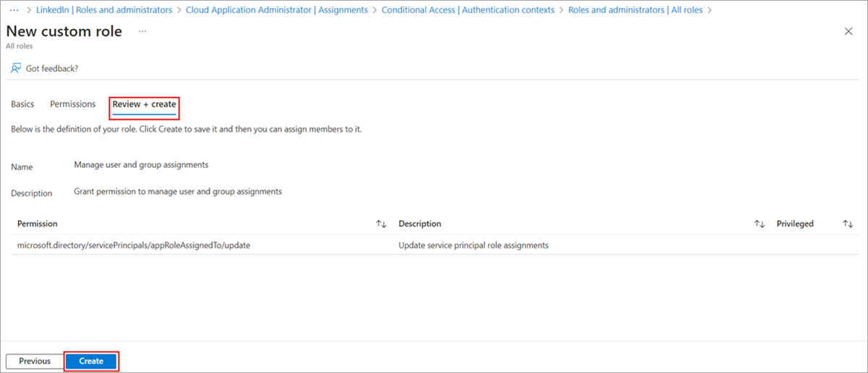Sort by Privileged column arrows
The height and width of the screenshot is (373, 868).
pos(848,224)
